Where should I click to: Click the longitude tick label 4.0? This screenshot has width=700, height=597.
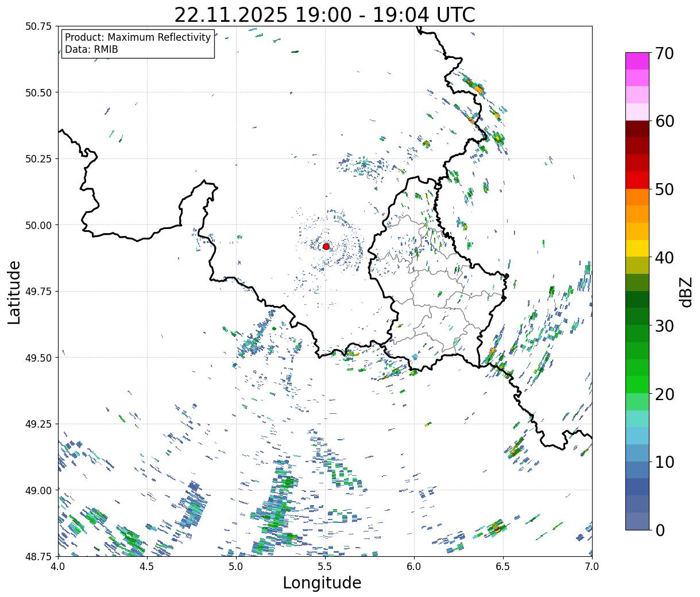pos(58,567)
